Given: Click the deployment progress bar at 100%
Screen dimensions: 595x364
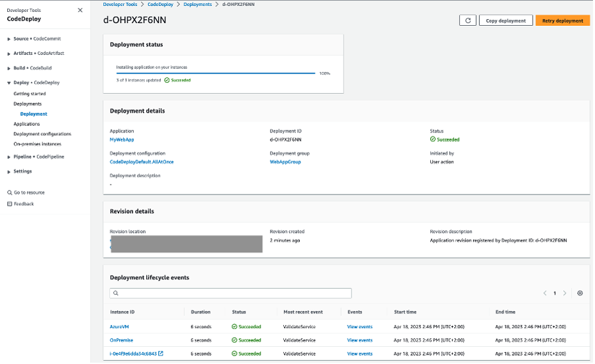Looking at the screenshot, I should point(216,73).
